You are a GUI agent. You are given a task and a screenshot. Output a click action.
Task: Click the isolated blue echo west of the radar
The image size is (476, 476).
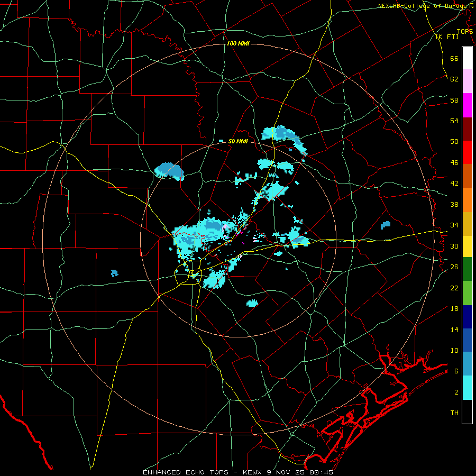tap(114, 273)
